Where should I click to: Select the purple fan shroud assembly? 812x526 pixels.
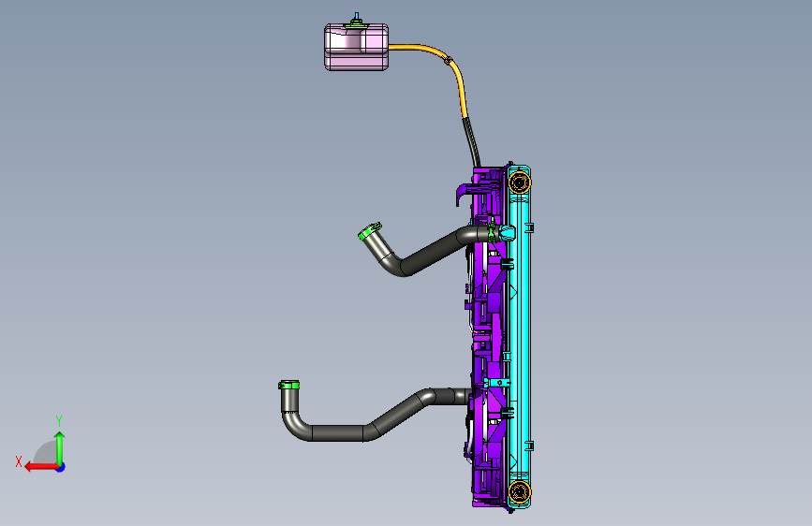487,337
